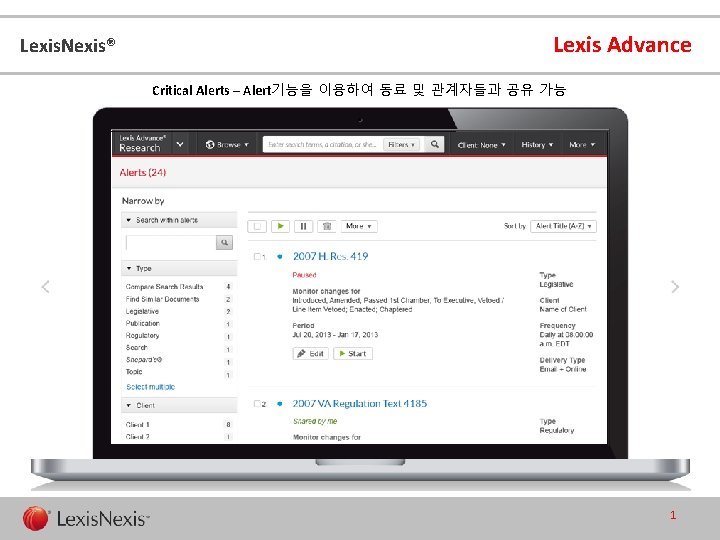Click the Select multiple link
Image resolution: width=720 pixels, height=540 pixels.
(x=151, y=387)
